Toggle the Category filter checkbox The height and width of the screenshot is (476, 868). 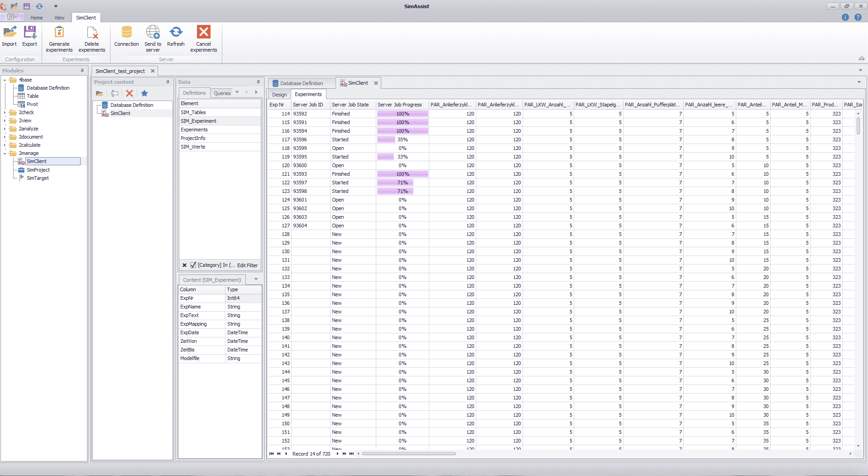point(193,265)
